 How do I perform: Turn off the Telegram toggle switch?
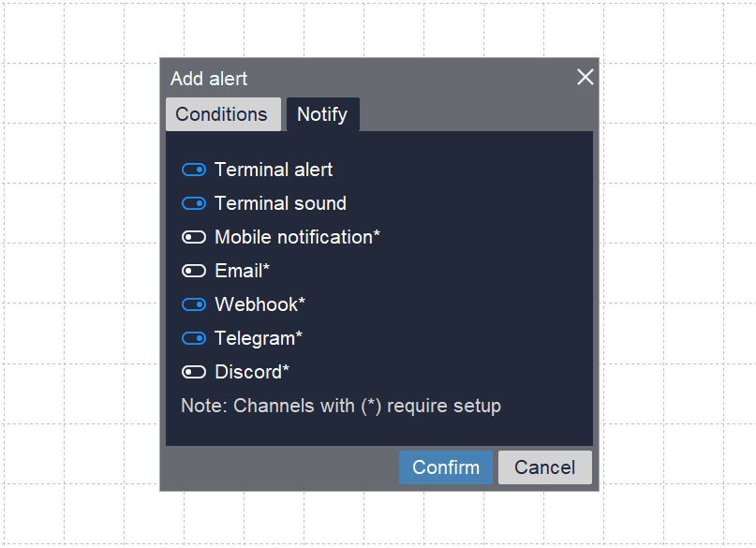tap(194, 338)
